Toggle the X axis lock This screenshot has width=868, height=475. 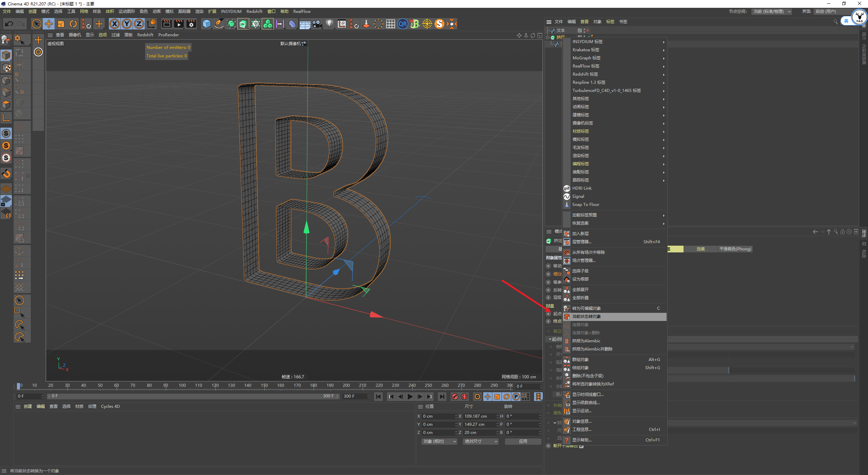pyautogui.click(x=115, y=24)
